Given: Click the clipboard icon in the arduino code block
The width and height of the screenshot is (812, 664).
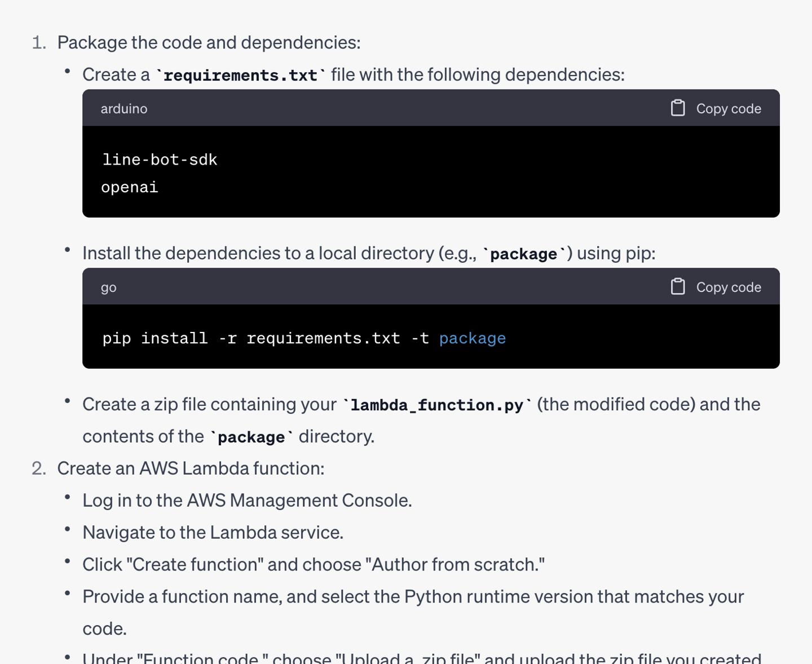Looking at the screenshot, I should [x=678, y=108].
